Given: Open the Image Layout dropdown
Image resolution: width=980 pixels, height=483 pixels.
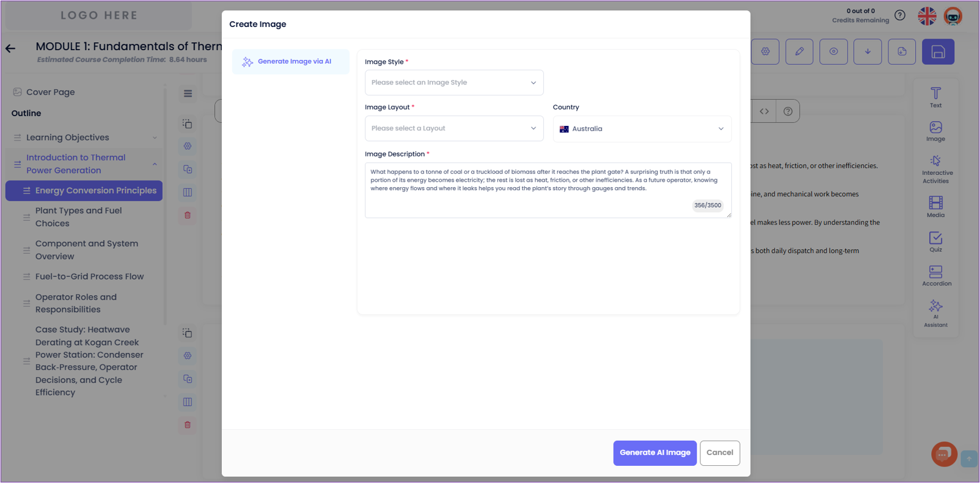Looking at the screenshot, I should (454, 128).
